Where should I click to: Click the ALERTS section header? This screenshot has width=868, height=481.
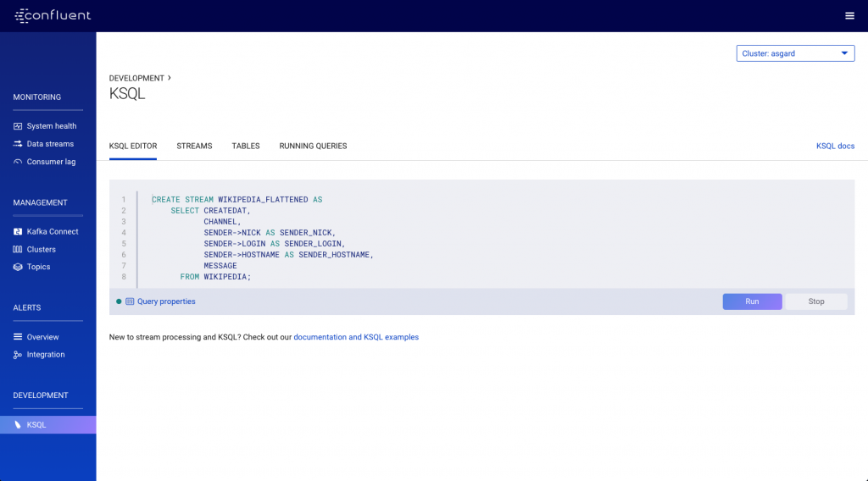(x=26, y=307)
